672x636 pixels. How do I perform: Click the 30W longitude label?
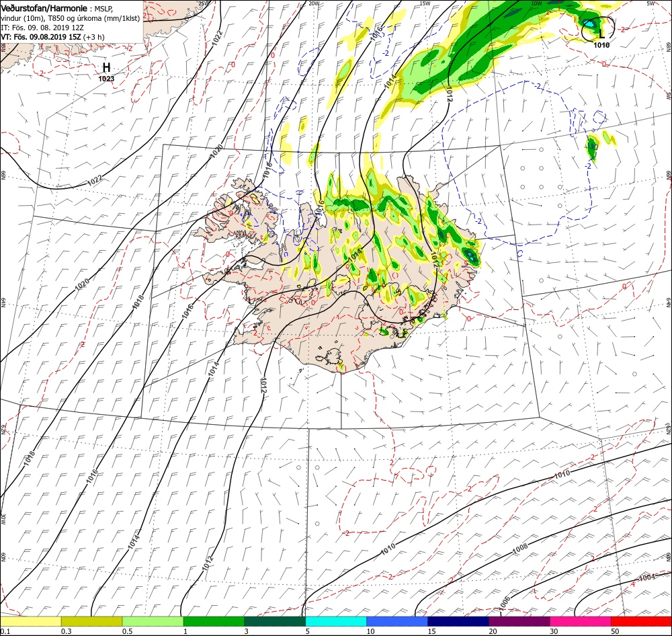click(3, 519)
